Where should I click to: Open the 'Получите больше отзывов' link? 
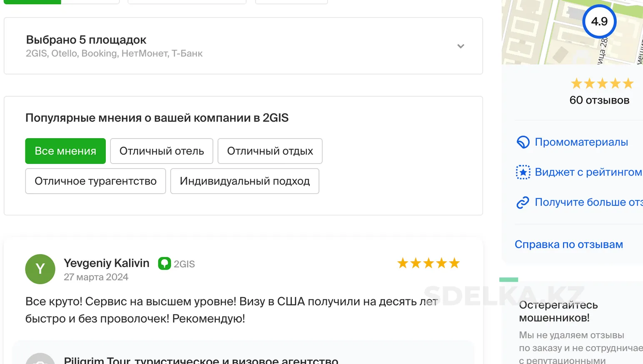(x=589, y=202)
